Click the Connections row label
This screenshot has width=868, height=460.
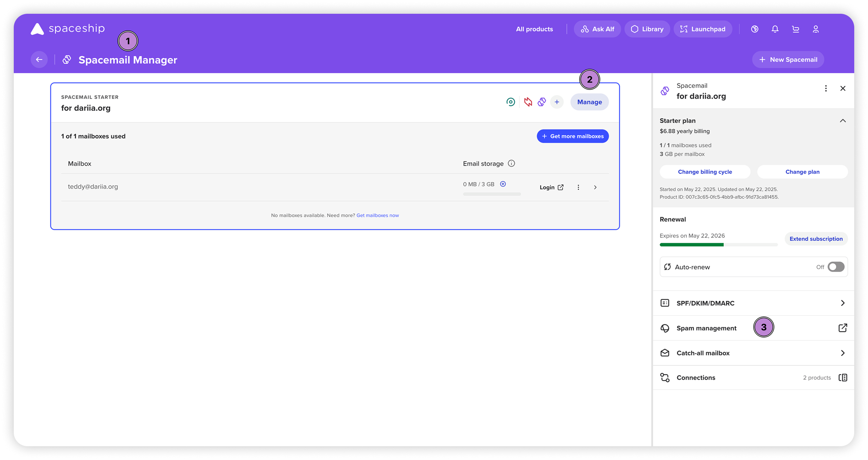[x=696, y=377]
